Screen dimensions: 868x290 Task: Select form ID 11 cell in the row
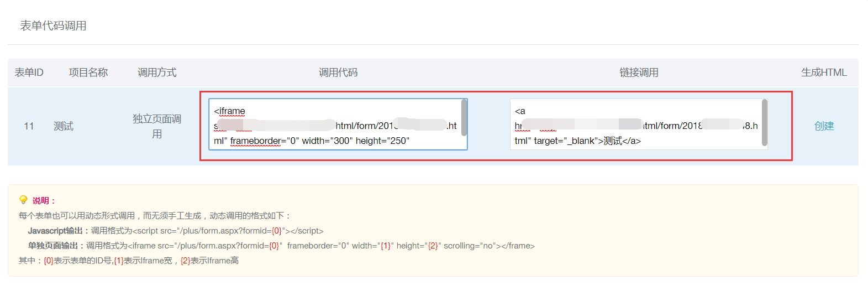29,126
